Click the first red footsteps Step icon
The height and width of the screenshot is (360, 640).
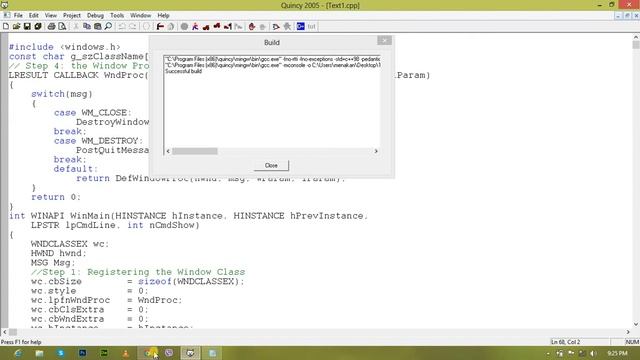[x=206, y=27]
